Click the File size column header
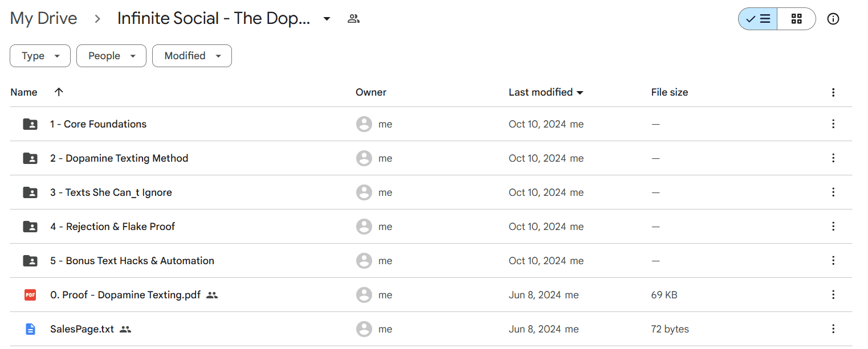868x349 pixels. (670, 92)
